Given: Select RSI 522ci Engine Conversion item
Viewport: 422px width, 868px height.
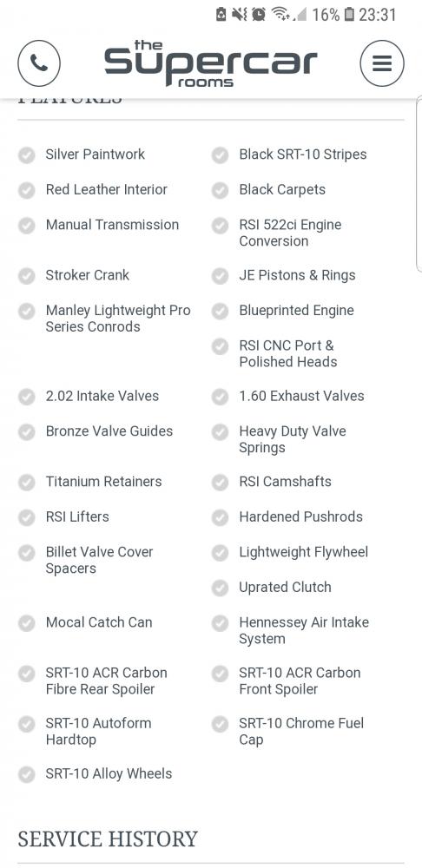Looking at the screenshot, I should click(290, 233).
